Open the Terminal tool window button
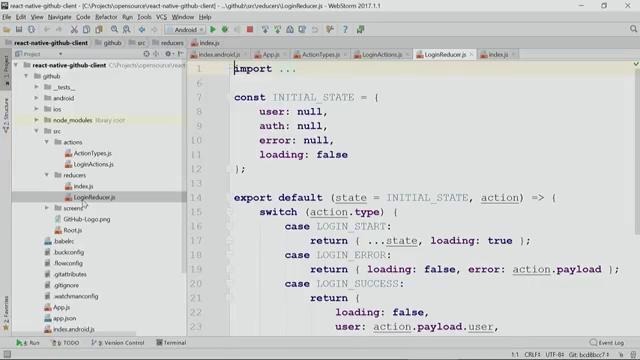This screenshot has height=360, width=640. click(x=171, y=343)
